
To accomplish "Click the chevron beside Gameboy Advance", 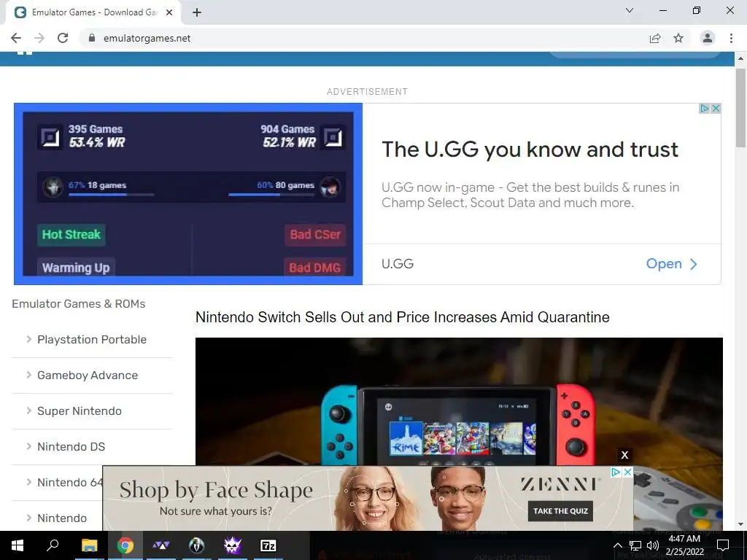I will 29,375.
